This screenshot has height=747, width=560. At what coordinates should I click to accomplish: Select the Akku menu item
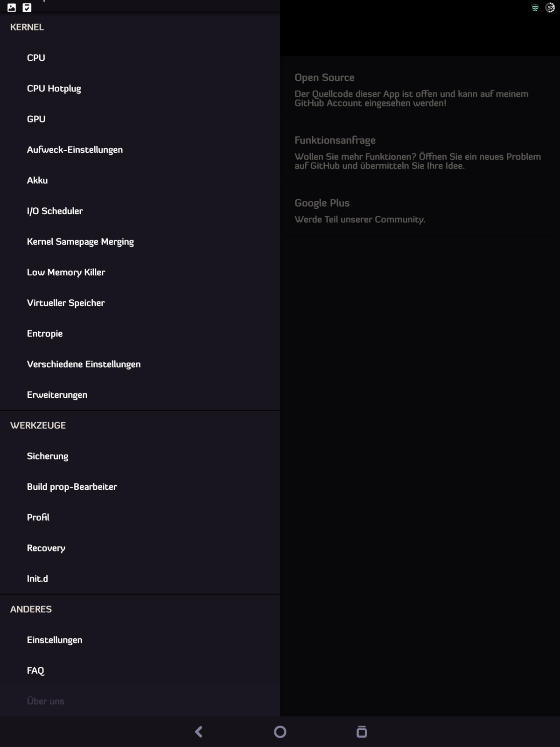pyautogui.click(x=37, y=180)
